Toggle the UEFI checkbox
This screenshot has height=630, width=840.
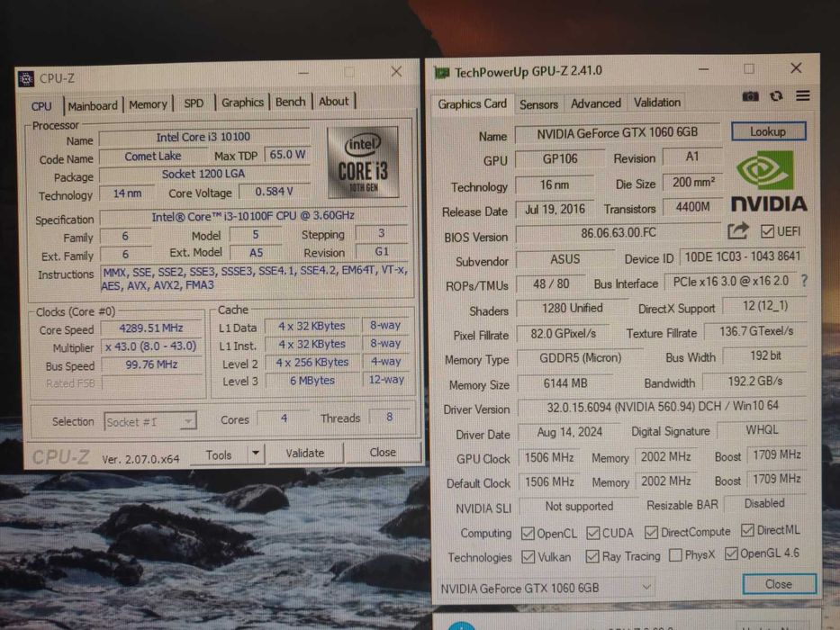pos(767,231)
